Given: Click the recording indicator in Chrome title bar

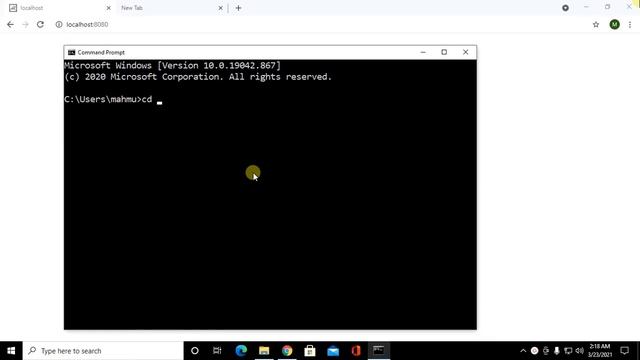Looking at the screenshot, I should point(565,8).
